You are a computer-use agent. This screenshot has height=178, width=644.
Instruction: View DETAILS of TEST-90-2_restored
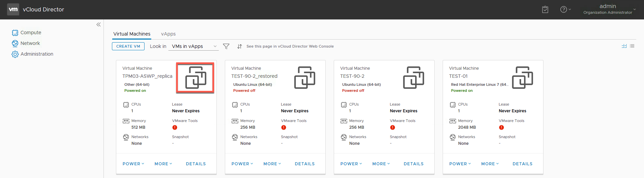pos(305,164)
